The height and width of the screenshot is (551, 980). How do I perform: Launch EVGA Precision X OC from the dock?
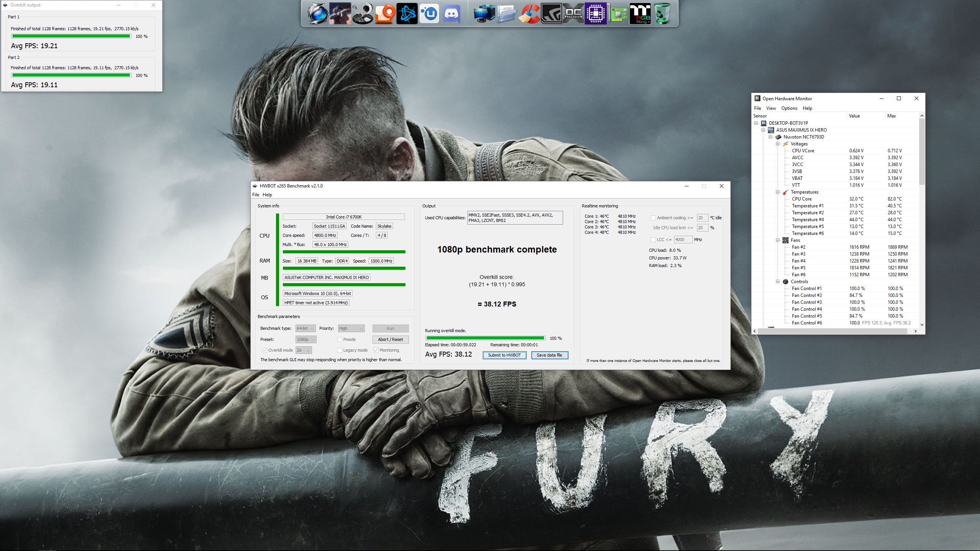click(573, 14)
